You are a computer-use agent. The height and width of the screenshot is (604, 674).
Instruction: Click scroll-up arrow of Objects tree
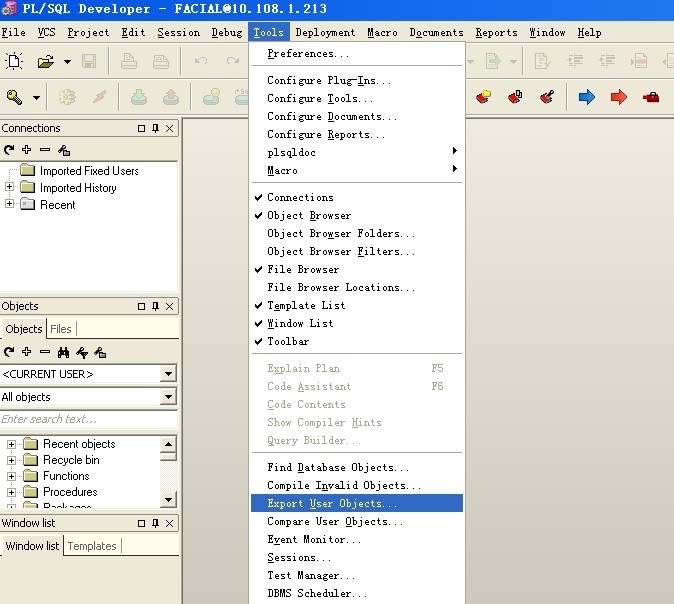tap(168, 444)
